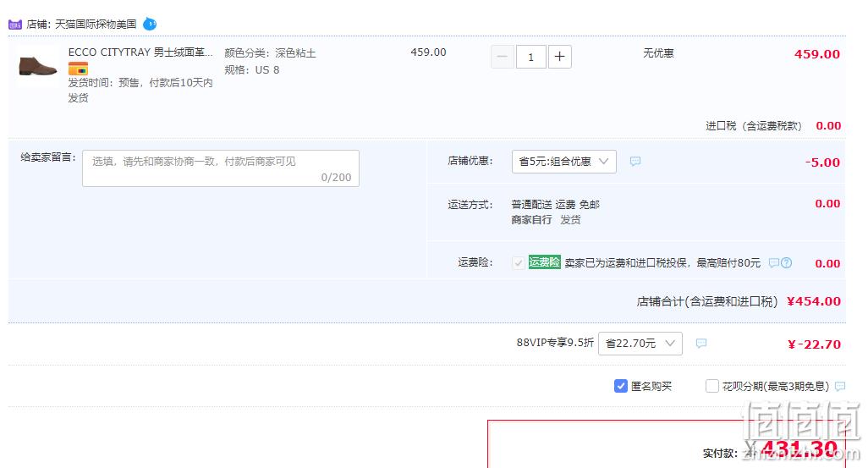The height and width of the screenshot is (468, 868).
Task: Click the size text US 8
Action: 266,69
